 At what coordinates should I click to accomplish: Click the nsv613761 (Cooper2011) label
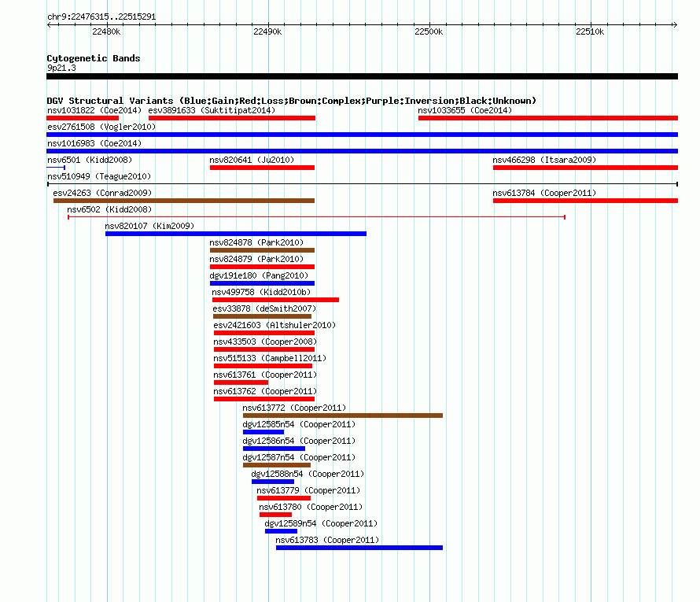click(265, 375)
